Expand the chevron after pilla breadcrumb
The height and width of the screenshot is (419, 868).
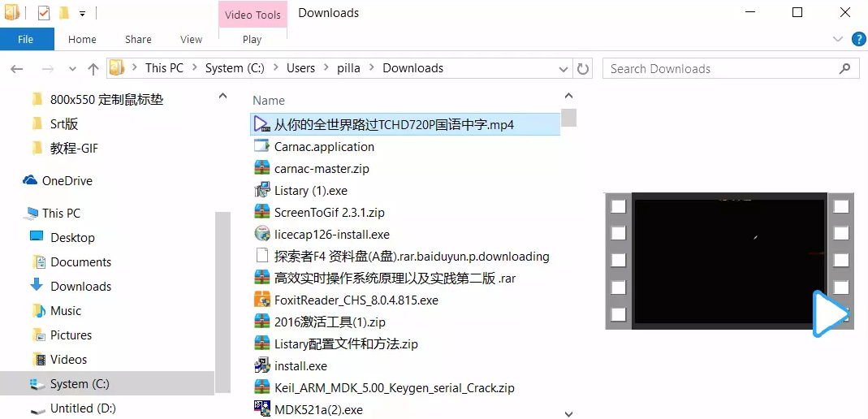[371, 68]
